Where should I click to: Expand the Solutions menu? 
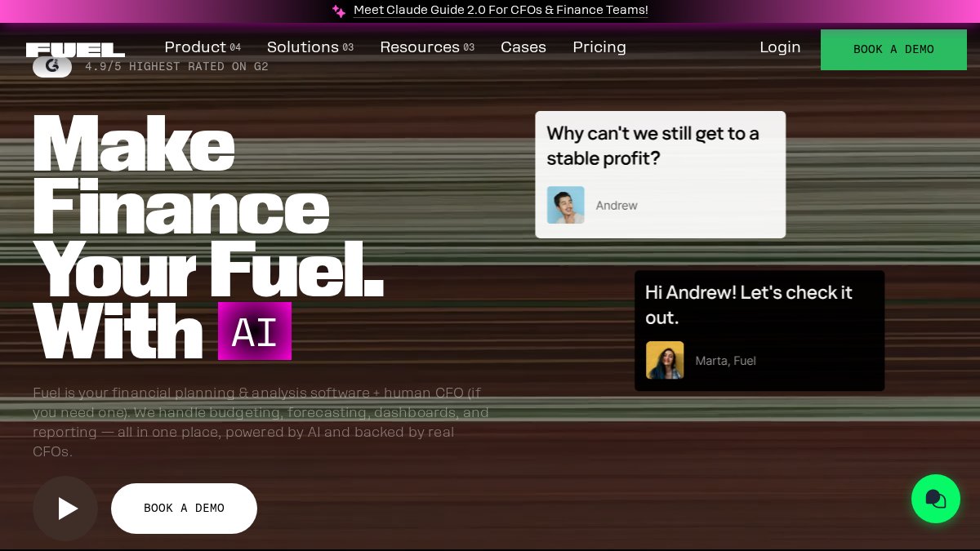[310, 47]
